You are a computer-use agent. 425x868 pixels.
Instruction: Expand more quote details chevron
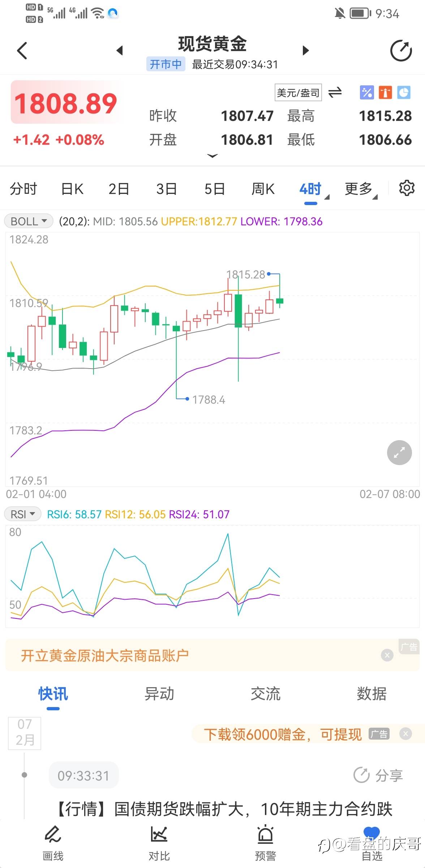coord(212,156)
